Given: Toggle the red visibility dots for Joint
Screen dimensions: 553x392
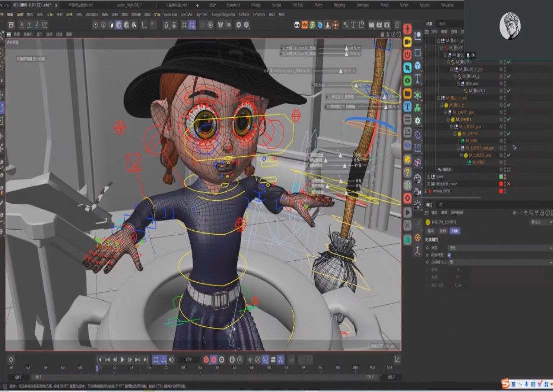Looking at the screenshot, I should pyautogui.click(x=505, y=177).
